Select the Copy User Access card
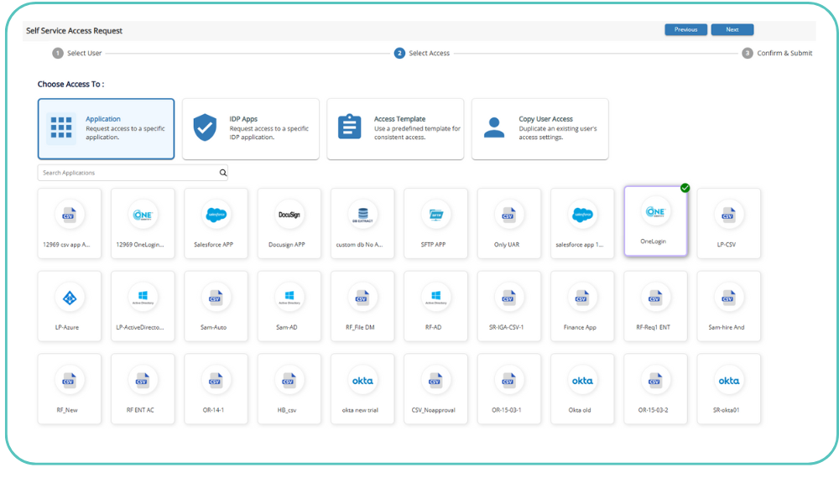The width and height of the screenshot is (839, 504). click(x=539, y=128)
